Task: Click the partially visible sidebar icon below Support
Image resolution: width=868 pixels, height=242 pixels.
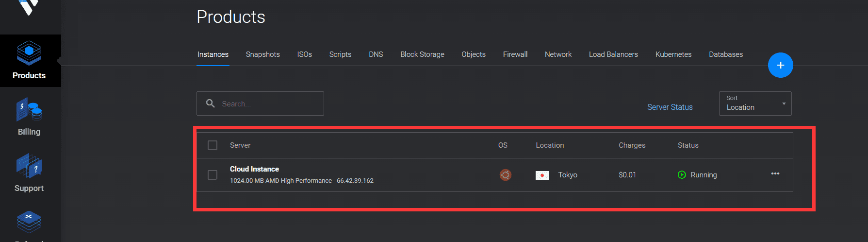Action: 29,225
